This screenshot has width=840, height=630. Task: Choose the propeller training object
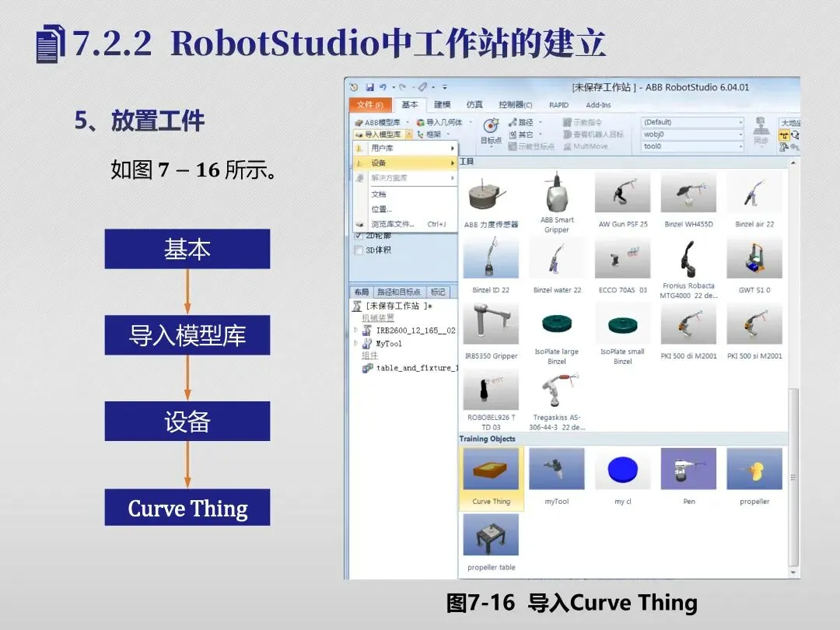click(x=754, y=469)
